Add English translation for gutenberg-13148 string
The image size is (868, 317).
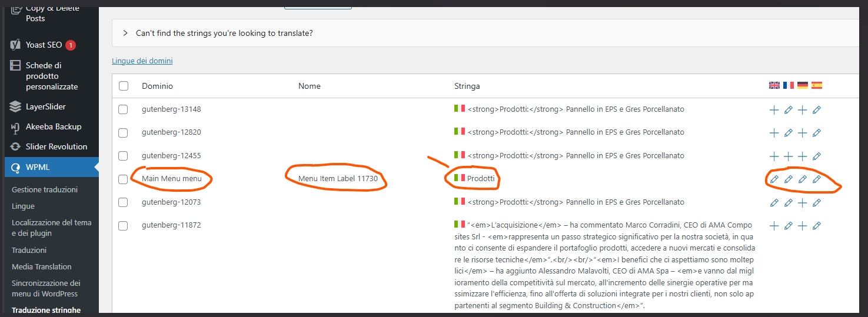tap(774, 110)
